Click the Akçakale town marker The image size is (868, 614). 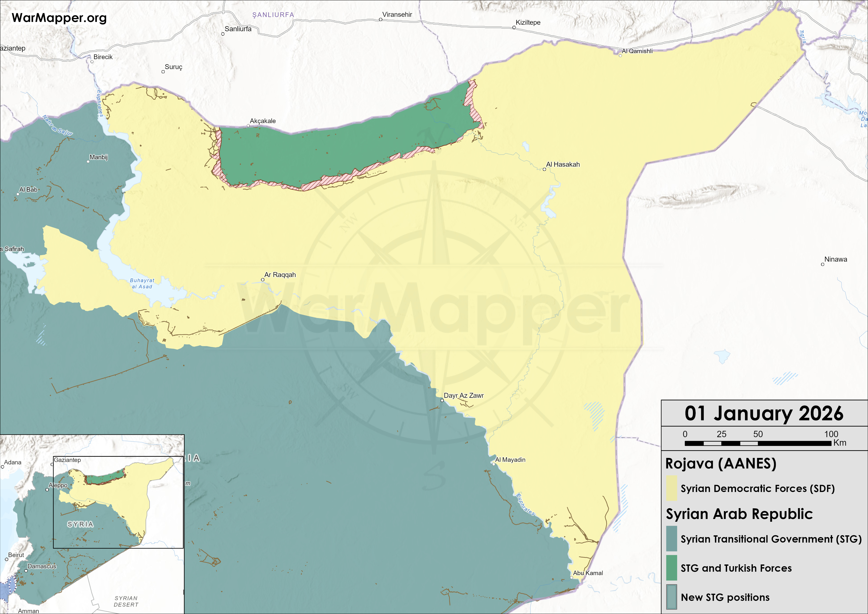pos(248,126)
